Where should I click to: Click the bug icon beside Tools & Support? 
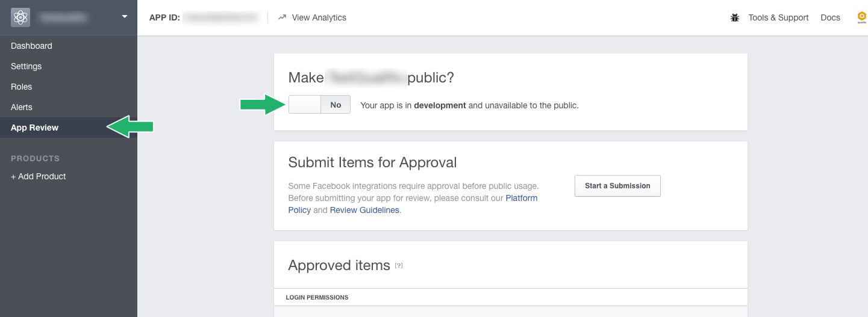[735, 17]
